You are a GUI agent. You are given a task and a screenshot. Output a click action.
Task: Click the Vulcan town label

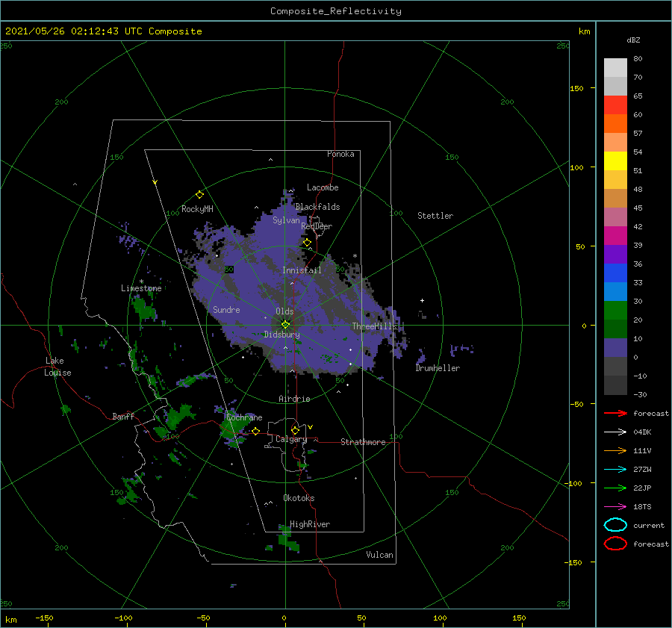point(379,555)
